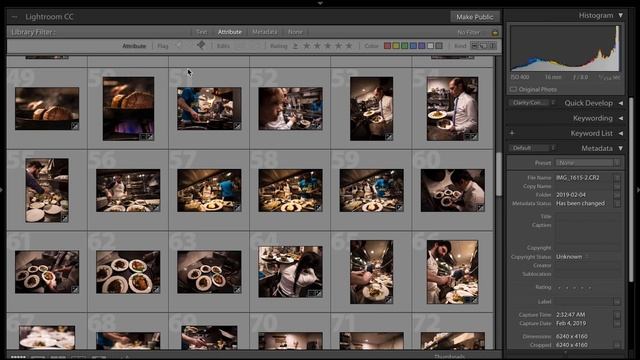
Task: Select the Text filter tab
Action: (x=201, y=32)
